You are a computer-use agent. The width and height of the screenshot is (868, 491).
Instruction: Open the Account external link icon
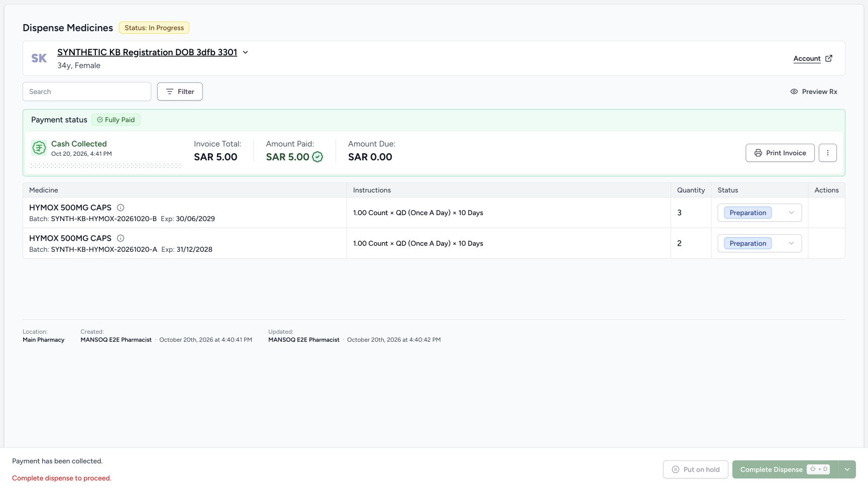[x=829, y=58]
